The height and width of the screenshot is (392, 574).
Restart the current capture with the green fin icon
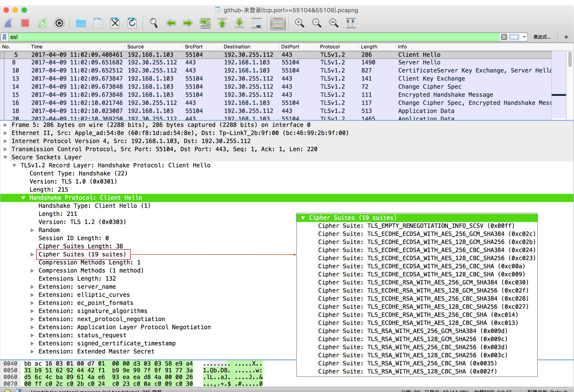tap(42, 23)
